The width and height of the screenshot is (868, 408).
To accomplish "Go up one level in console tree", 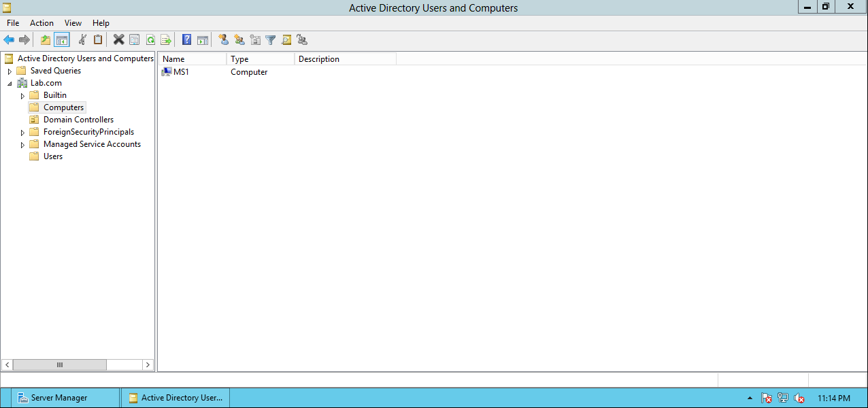I will point(46,40).
